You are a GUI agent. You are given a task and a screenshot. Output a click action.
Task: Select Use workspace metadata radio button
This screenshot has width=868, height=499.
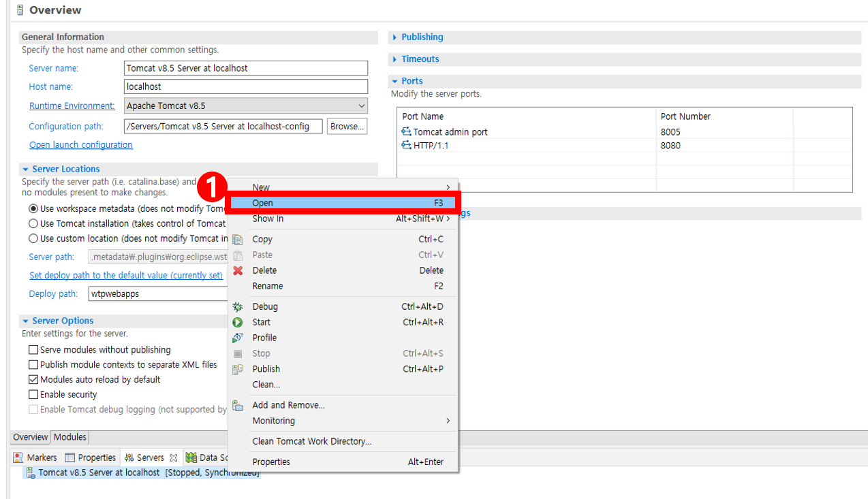point(33,208)
